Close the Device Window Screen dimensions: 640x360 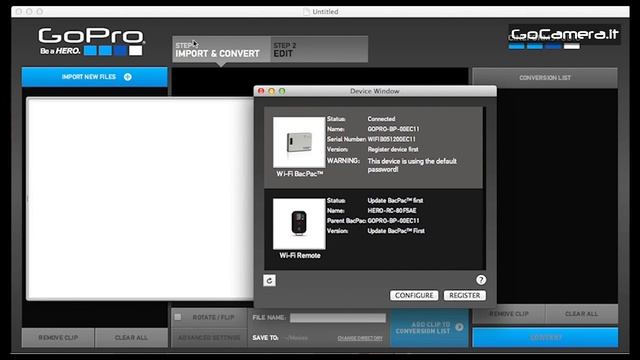click(x=261, y=91)
